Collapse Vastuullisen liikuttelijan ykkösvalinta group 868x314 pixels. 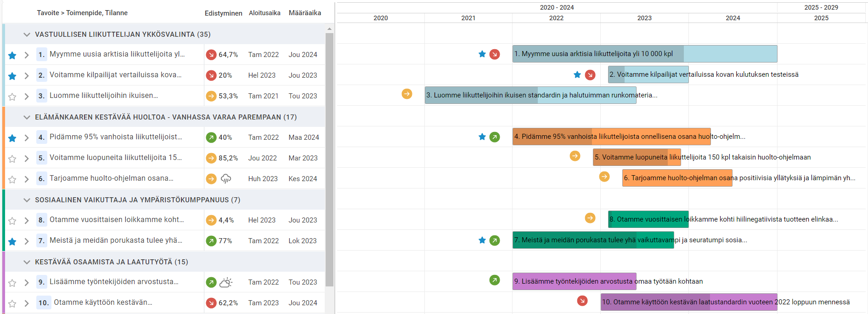coord(27,34)
